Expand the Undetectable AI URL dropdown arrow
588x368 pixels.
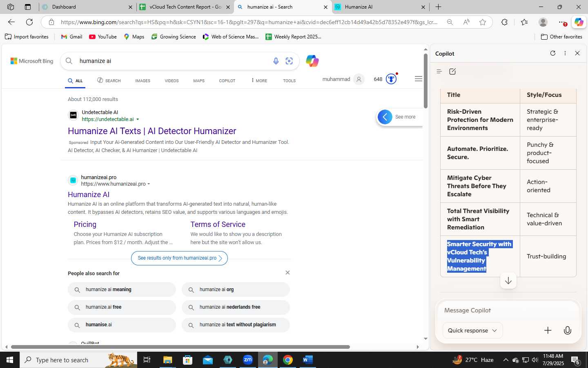[138, 119]
